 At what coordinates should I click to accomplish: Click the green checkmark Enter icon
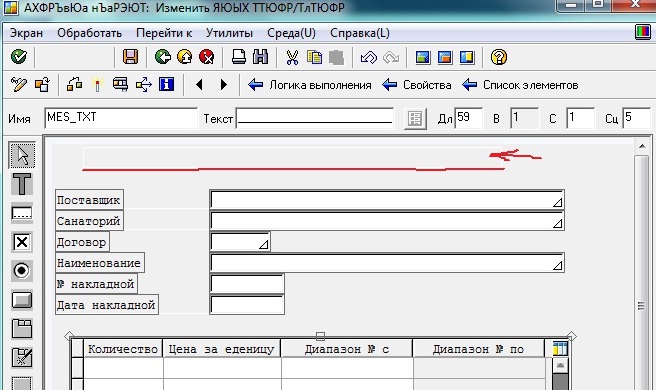pyautogui.click(x=18, y=56)
